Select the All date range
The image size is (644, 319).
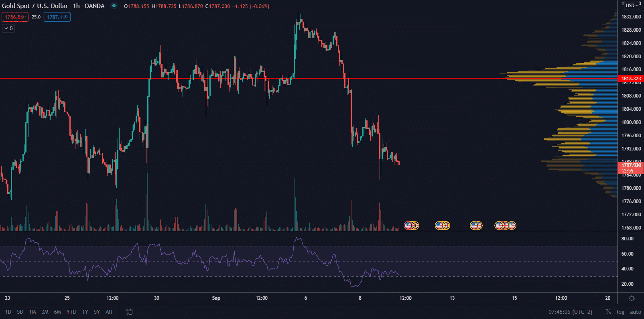(109, 312)
